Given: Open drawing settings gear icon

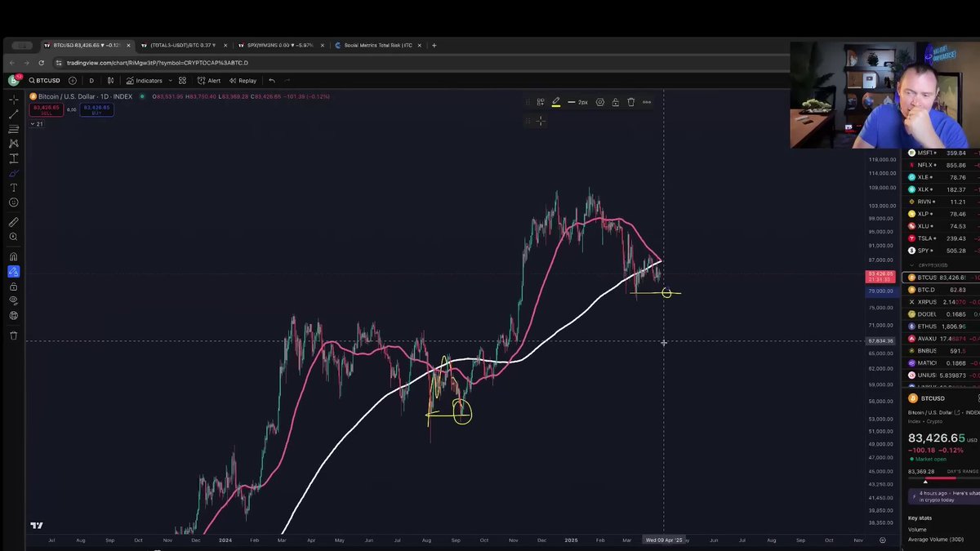Looking at the screenshot, I should point(600,102).
